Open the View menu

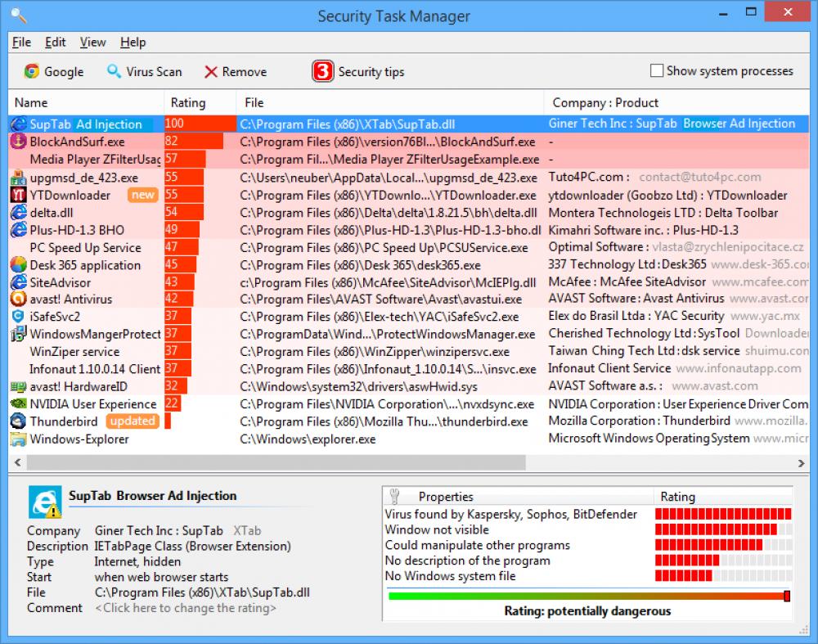(x=92, y=42)
